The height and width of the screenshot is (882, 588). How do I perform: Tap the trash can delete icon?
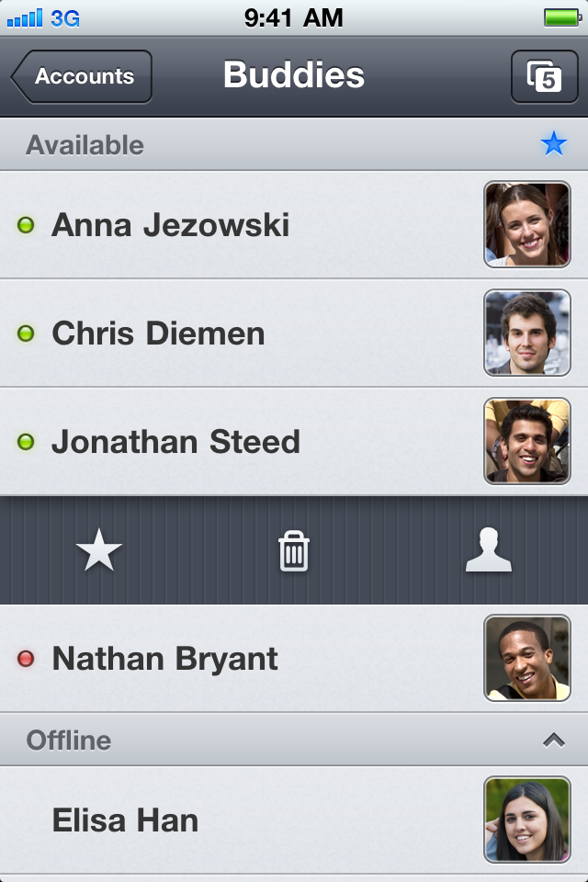[293, 550]
